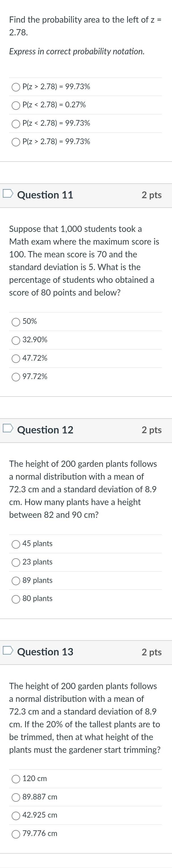
Task: Choose the 23 plants answer
Action: pos(16,562)
